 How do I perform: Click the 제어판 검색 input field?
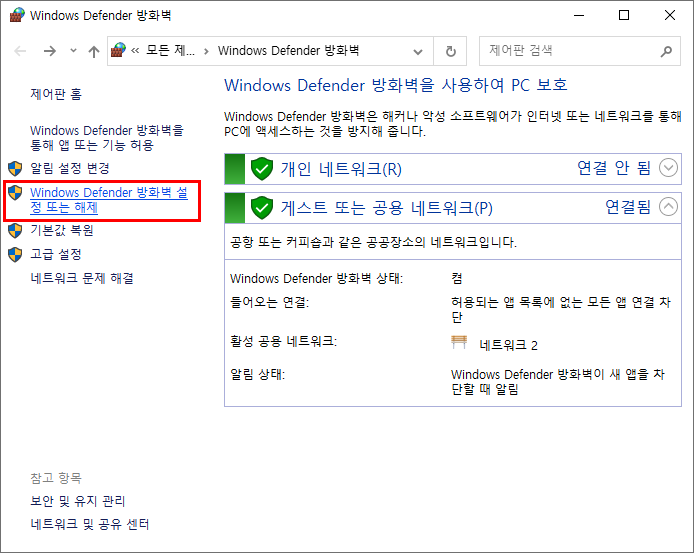click(x=565, y=51)
